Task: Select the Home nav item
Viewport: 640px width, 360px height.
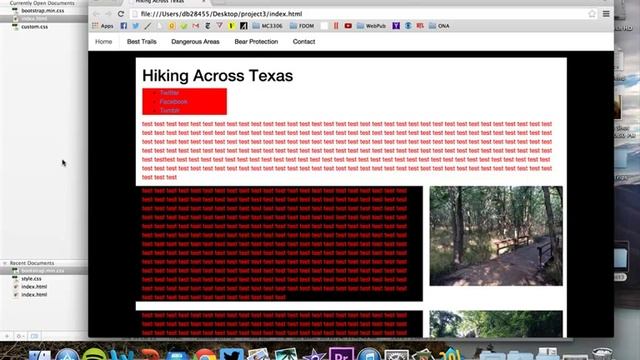Action: tap(103, 42)
